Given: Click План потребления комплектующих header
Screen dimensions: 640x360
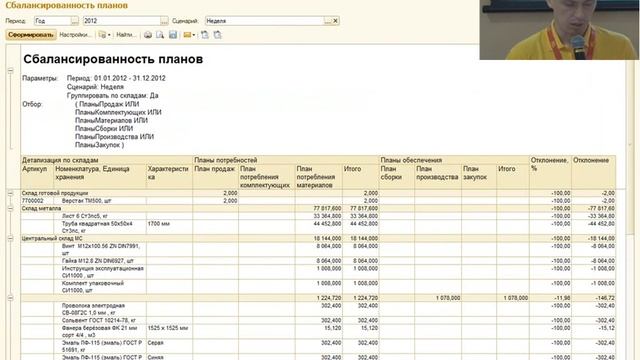Looking at the screenshot, I should tap(267, 176).
